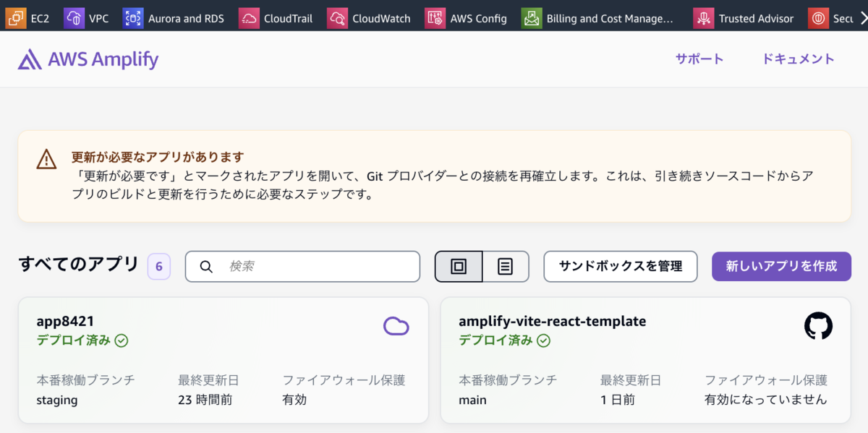
Task: Open Billing and Cost Management icon
Action: click(x=532, y=18)
